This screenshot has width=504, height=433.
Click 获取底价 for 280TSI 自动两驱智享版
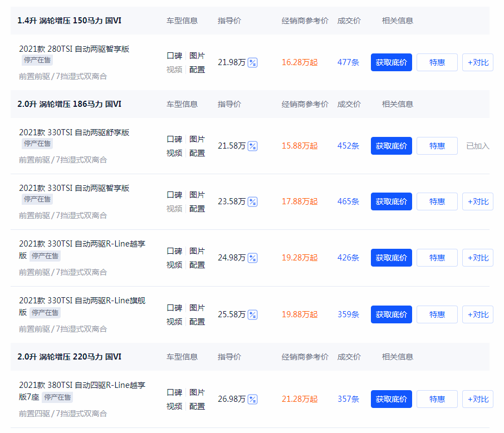391,62
